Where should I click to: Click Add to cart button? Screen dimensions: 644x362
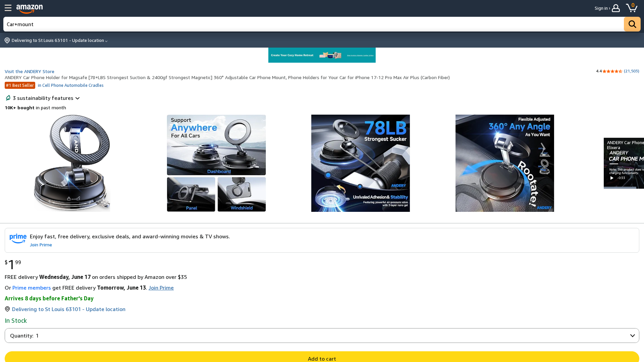click(322, 357)
